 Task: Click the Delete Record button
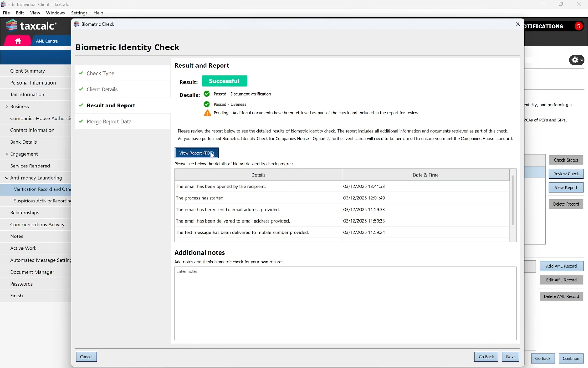(x=566, y=204)
